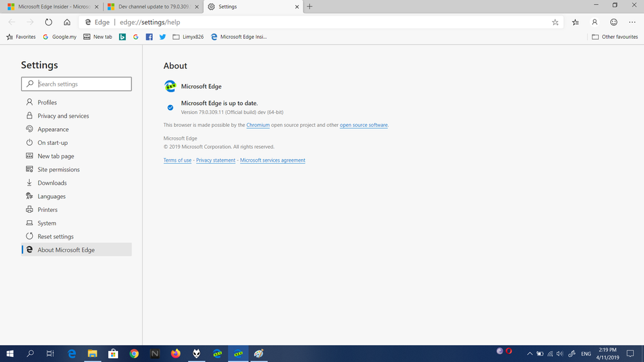
Task: Go to Downloads settings
Action: [77, 183]
